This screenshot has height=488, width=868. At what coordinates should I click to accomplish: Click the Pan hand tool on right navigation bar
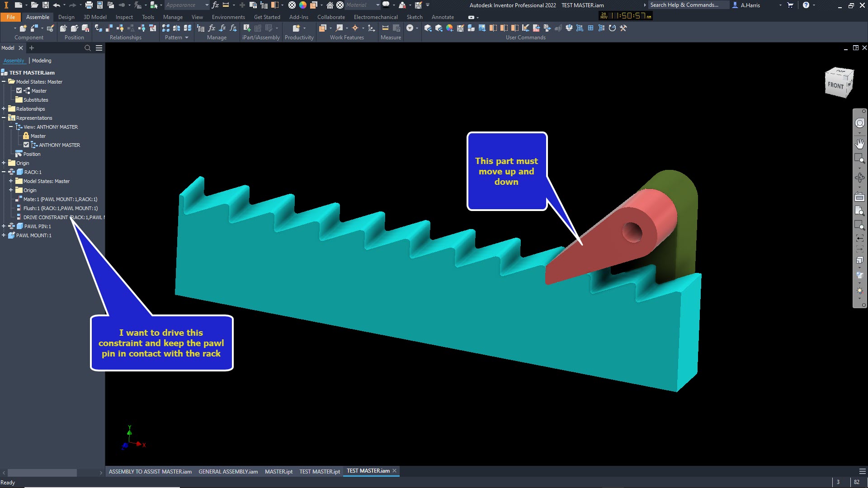860,144
